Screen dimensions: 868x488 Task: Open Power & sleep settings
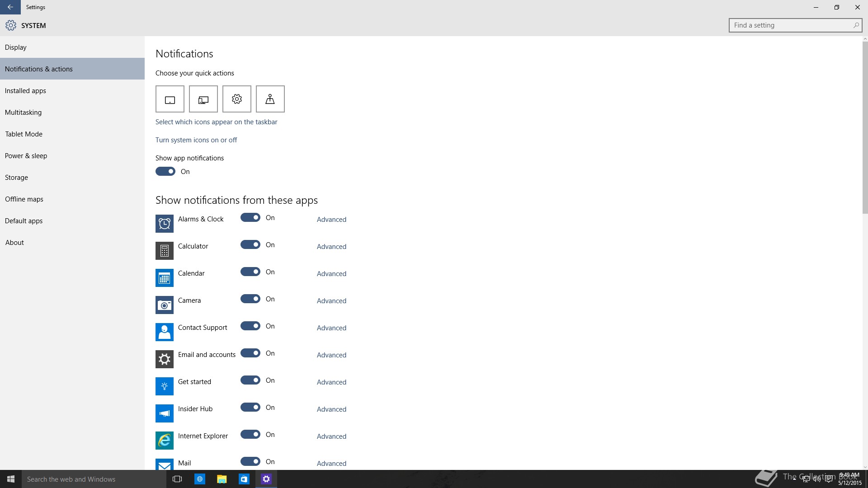point(72,155)
